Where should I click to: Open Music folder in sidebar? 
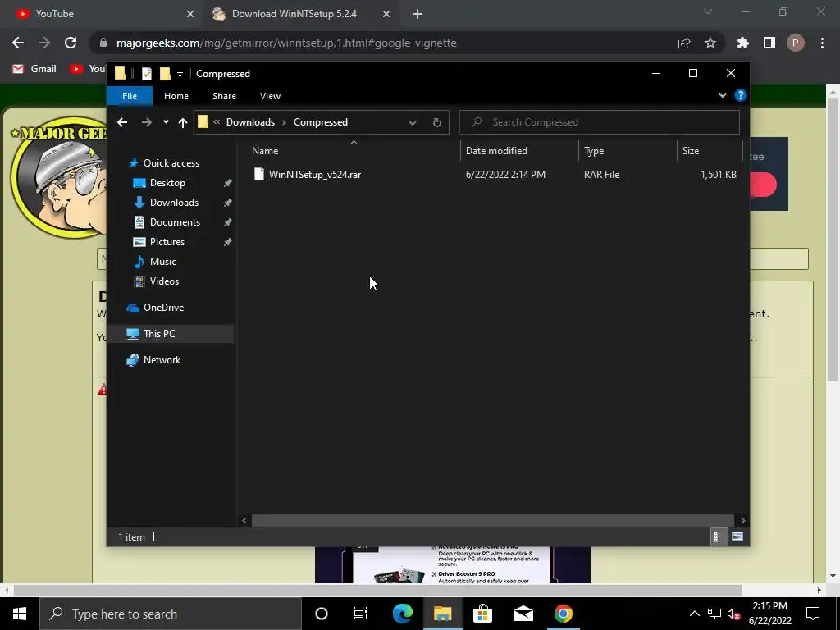click(163, 262)
